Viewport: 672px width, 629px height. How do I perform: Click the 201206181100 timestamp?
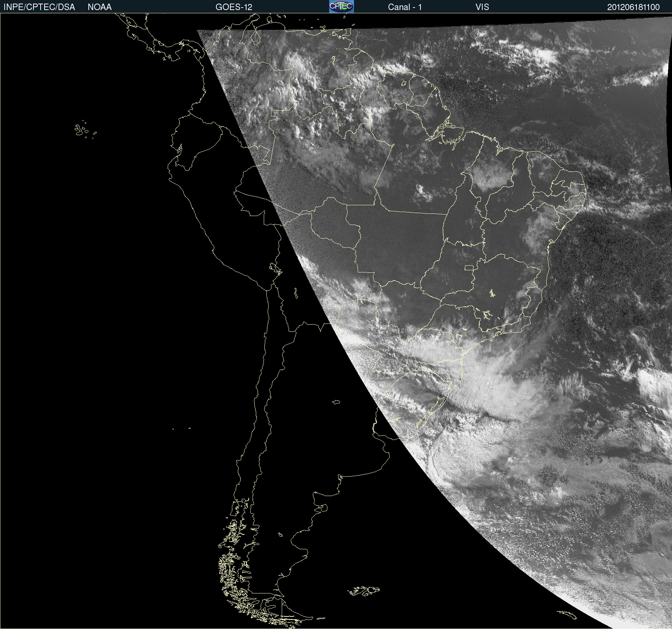point(634,7)
